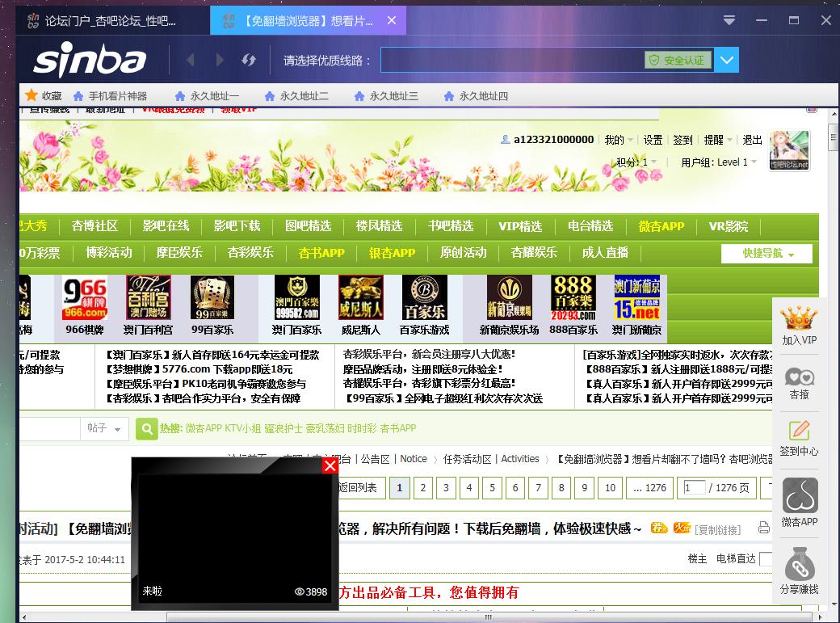This screenshot has width=840, height=623.
Task: Open the 手机看片神器 bookmark
Action: 111,96
